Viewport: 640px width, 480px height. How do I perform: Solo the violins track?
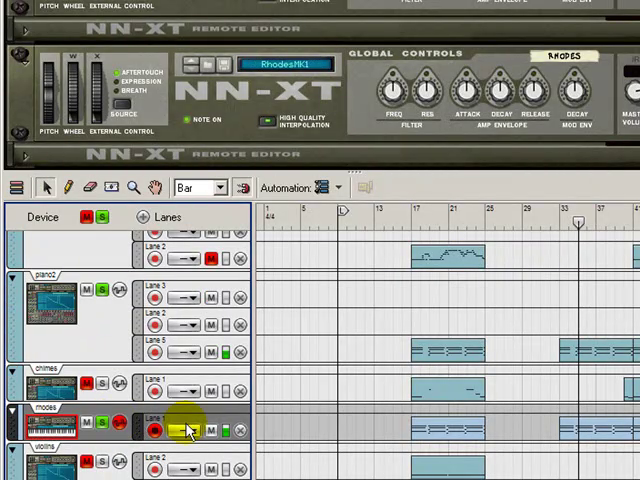102,461
